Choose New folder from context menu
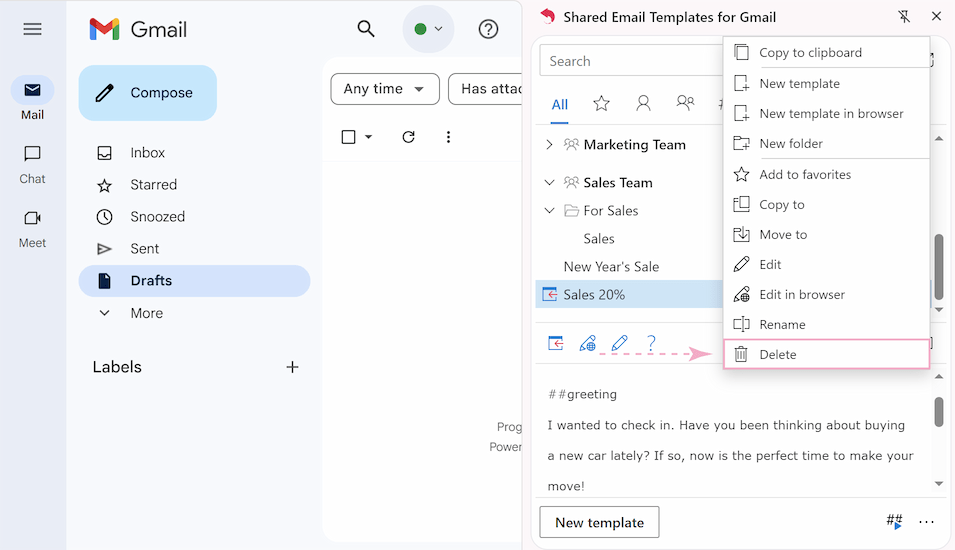955x550 pixels. pyautogui.click(x=826, y=144)
